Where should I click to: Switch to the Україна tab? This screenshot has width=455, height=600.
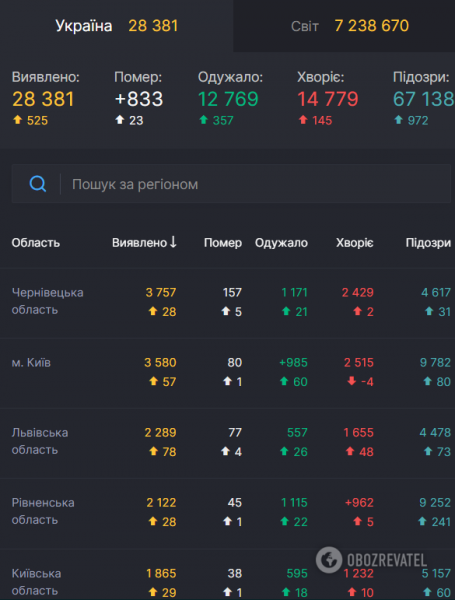click(x=116, y=26)
